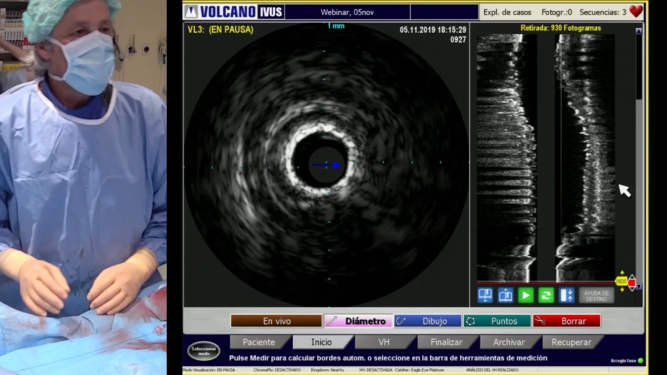Click the 1 mm scale label

coord(336,26)
